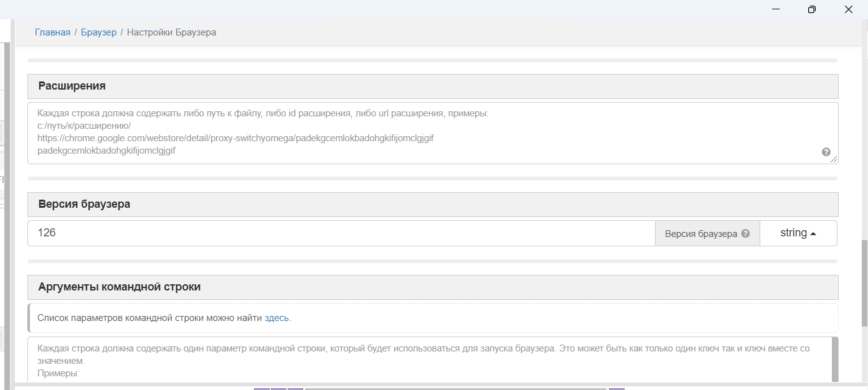The image size is (868, 390).
Task: Open the Браузер breadcrumb link
Action: pyautogui.click(x=98, y=32)
